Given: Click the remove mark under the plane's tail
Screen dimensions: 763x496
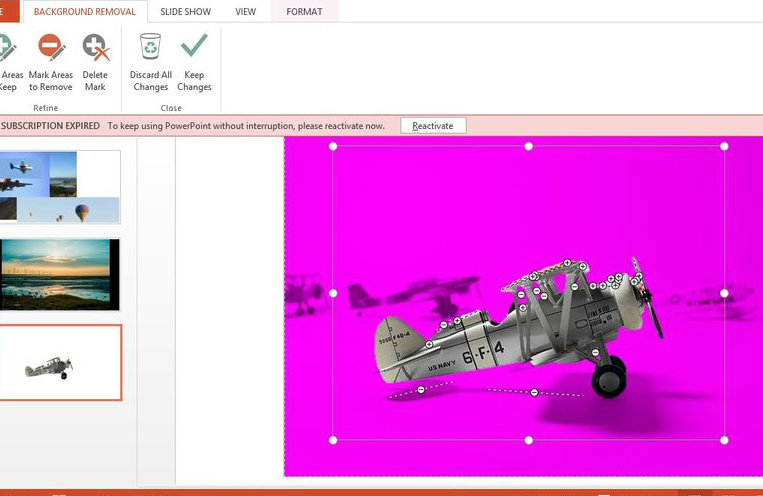Looking at the screenshot, I should tap(421, 389).
